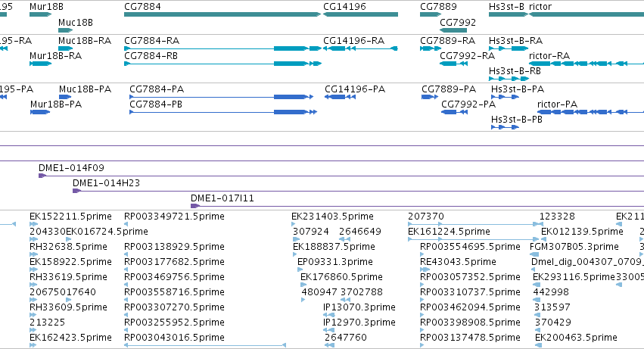Image resolution: width=644 pixels, height=349 pixels.
Task: Open the DME1-017I11 clone label
Action: click(222, 198)
